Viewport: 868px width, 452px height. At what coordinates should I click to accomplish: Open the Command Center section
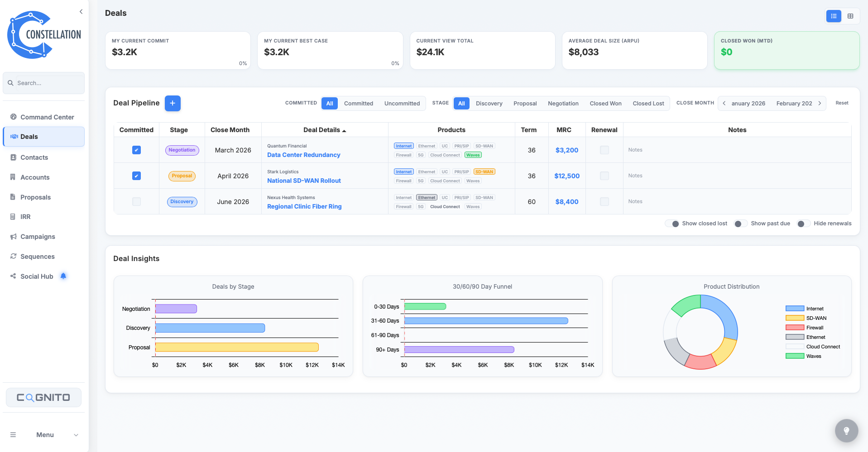tap(47, 117)
